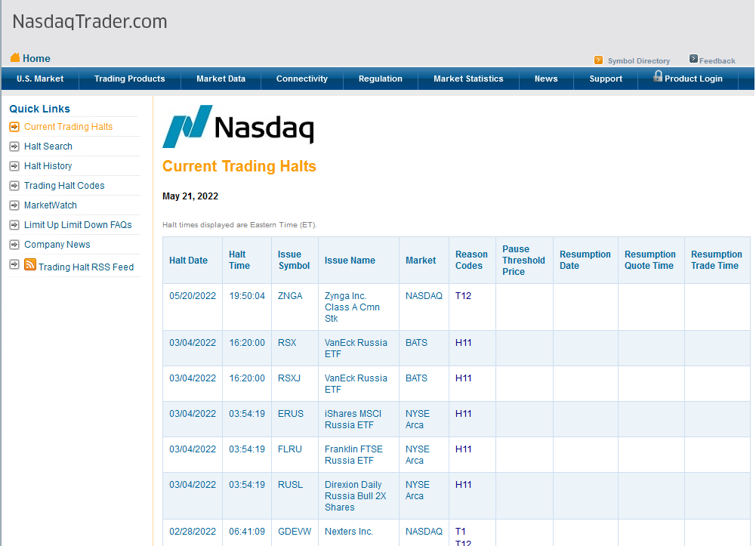Click the H11 reason code for RSXJ
This screenshot has height=546, width=756.
pos(463,378)
